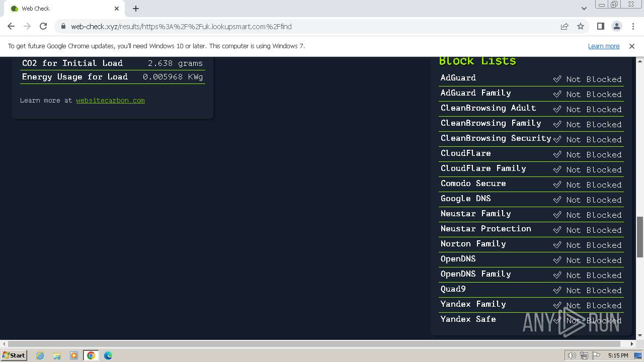Expand the tab search chevron
Viewport: 644px width, 362px height.
(x=584, y=9)
